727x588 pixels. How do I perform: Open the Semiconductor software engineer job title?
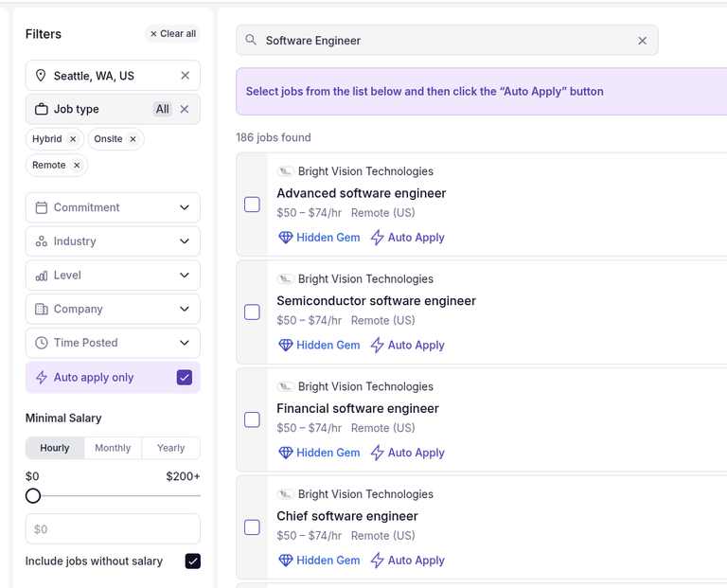(376, 300)
